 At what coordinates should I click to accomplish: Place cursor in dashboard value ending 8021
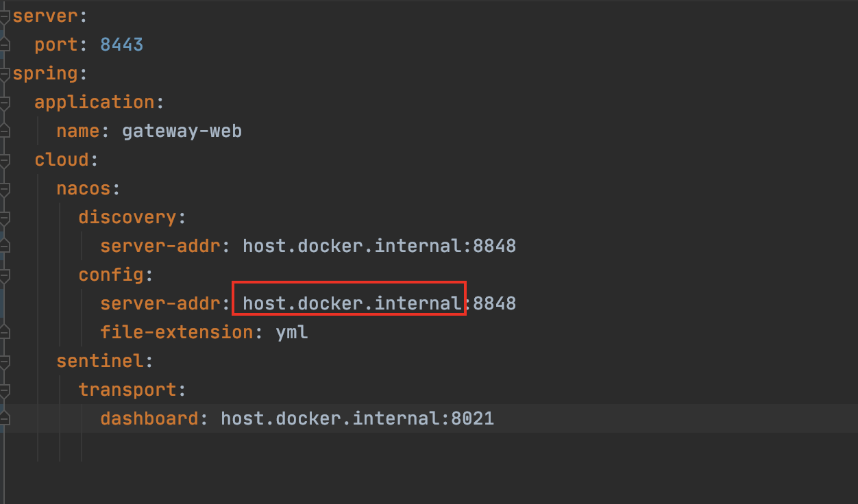(x=357, y=418)
